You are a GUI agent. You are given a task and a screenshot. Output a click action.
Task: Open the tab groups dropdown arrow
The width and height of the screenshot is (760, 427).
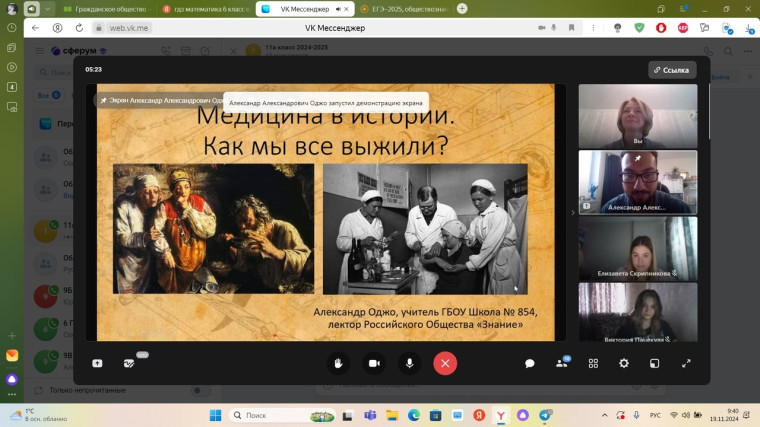[x=48, y=9]
